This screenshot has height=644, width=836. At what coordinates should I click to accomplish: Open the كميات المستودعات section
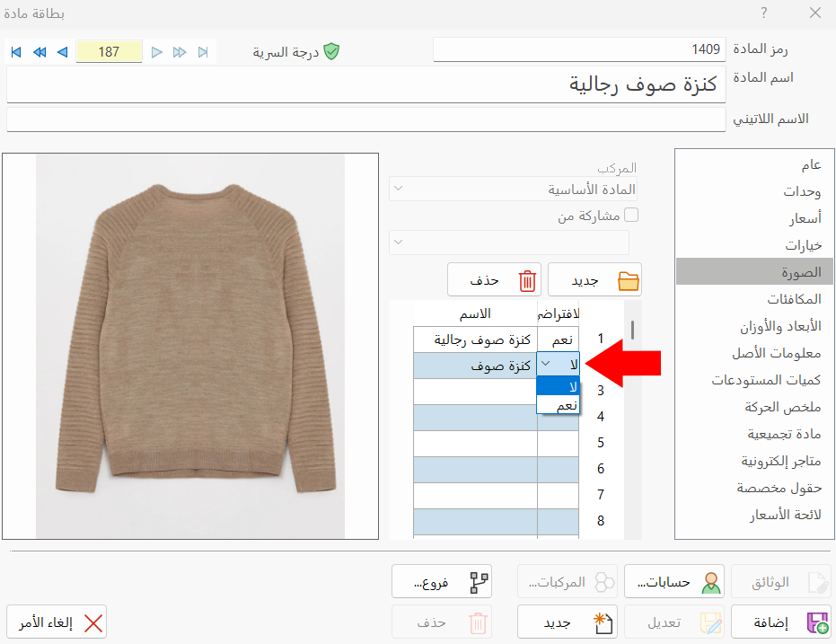coord(754,380)
